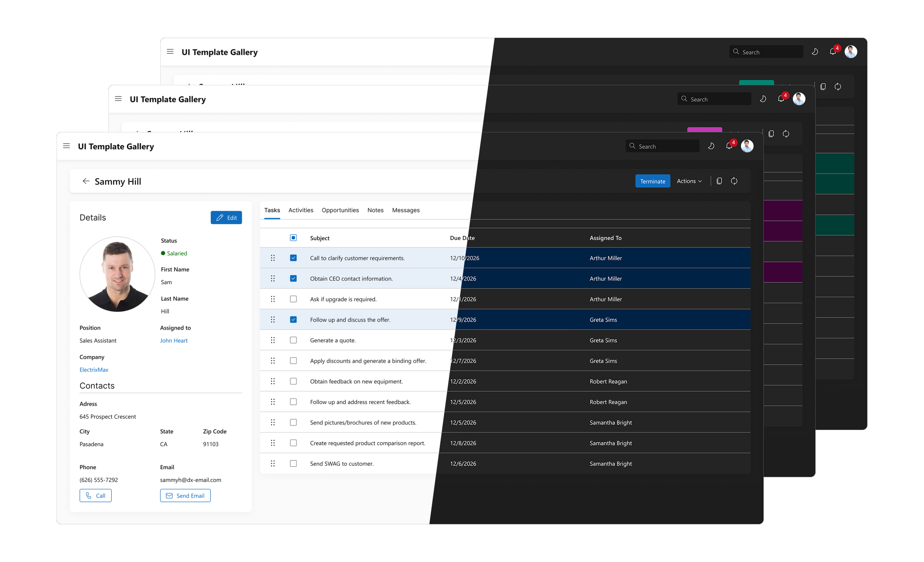Open notifications bell in front window
Viewport: 924px width, 562px height.
point(729,146)
